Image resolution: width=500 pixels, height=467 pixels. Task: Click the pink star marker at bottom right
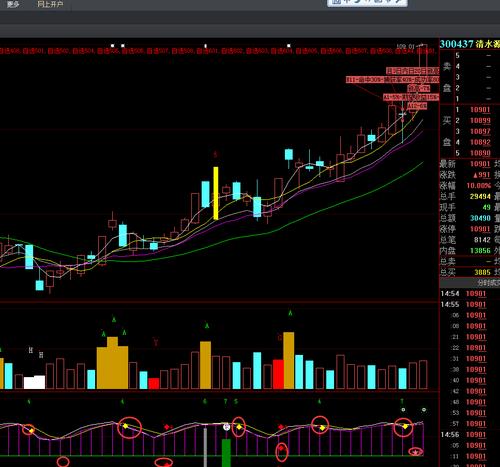[x=415, y=452]
